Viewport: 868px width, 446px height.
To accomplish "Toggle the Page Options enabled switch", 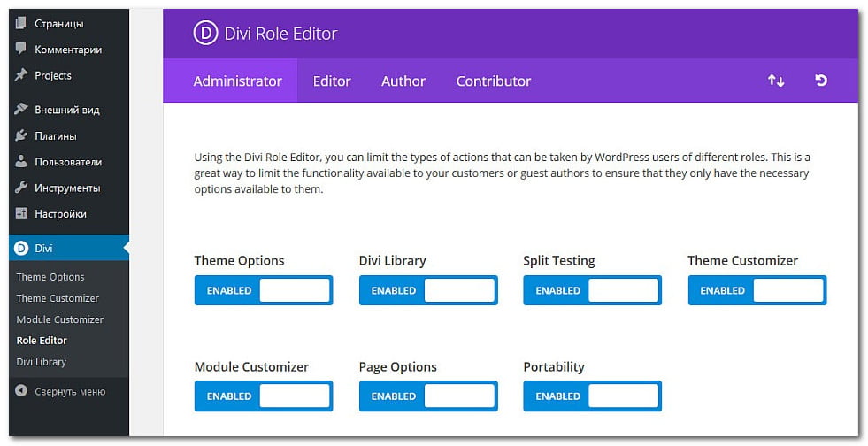I will (428, 396).
